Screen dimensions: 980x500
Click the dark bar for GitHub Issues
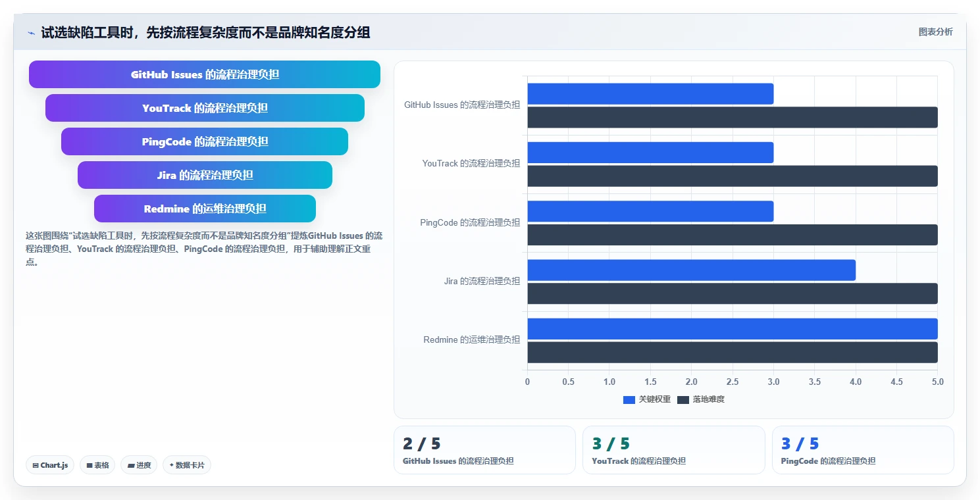[x=733, y=117]
